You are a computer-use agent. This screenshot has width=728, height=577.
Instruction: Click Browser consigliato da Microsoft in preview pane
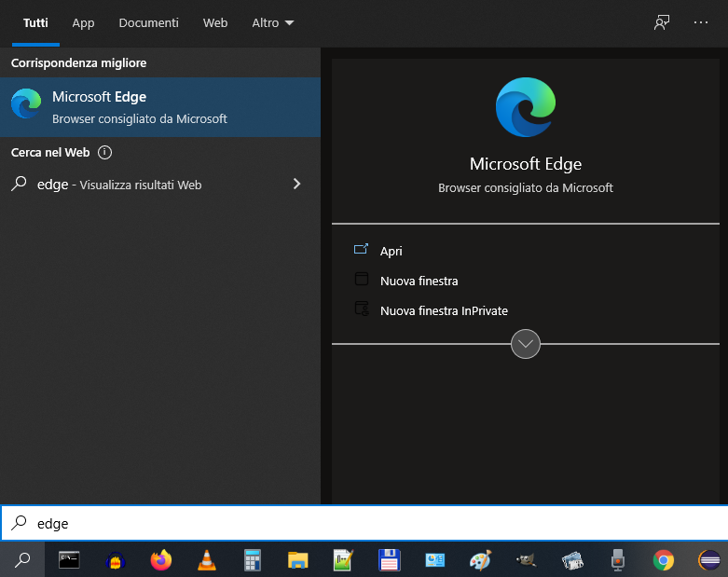(526, 187)
